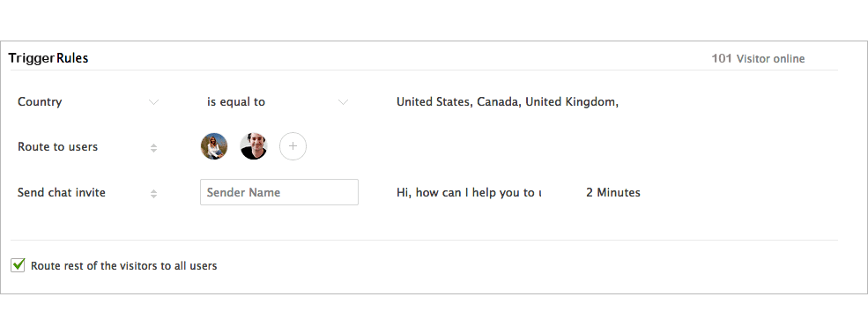Viewport: 868px width, 334px height.
Task: Toggle the Route to users stepper arrows
Action: 154,148
